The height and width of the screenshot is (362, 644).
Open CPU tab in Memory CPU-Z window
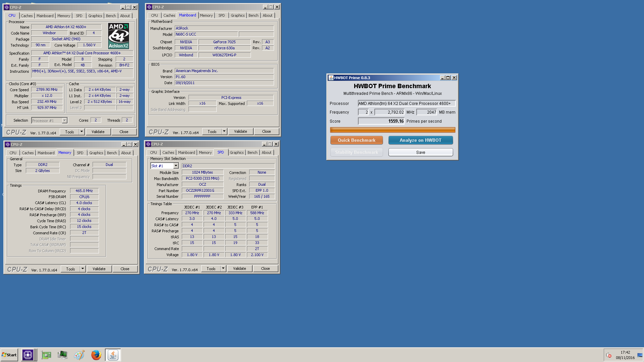pos(13,153)
